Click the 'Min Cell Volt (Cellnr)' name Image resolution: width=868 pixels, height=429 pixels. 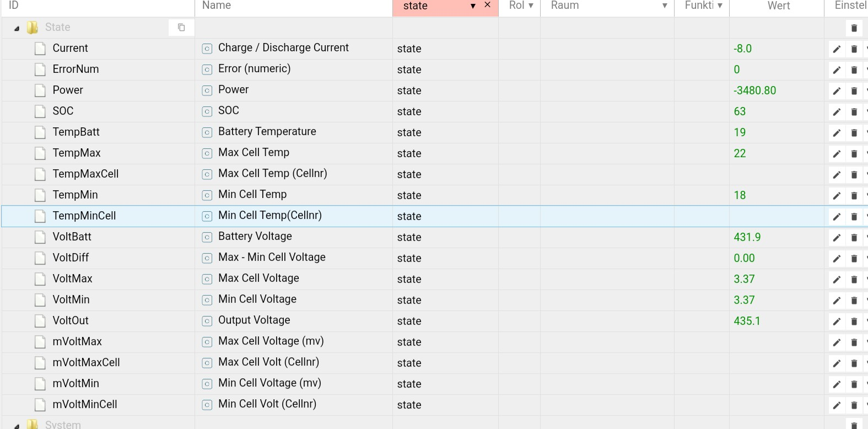[x=267, y=404]
